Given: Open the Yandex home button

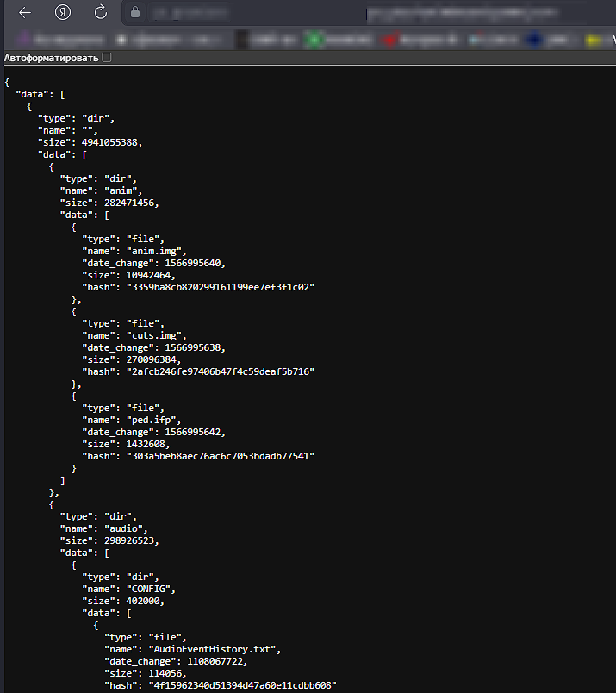Looking at the screenshot, I should [63, 13].
